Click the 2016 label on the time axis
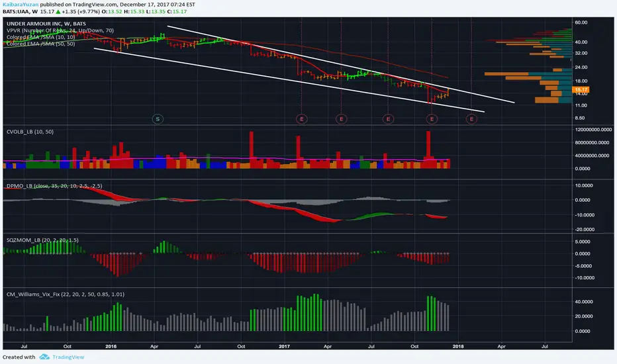The image size is (617, 364). coord(111,346)
